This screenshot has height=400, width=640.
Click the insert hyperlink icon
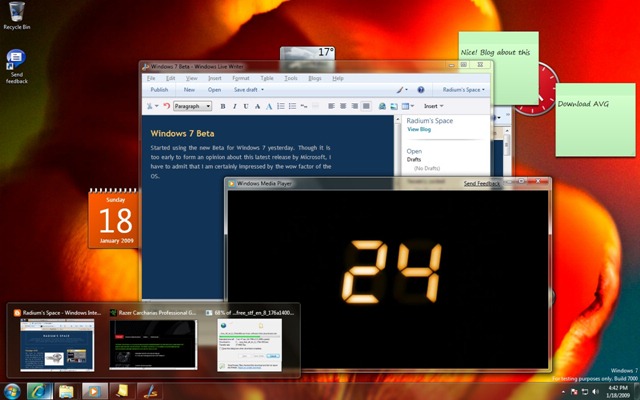(x=382, y=106)
